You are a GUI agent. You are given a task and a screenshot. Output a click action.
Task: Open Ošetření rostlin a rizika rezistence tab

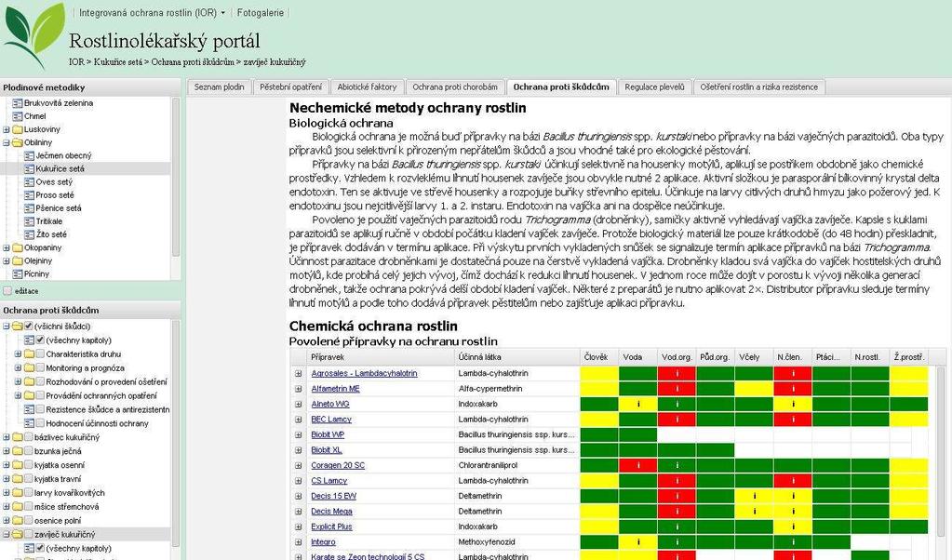759,87
